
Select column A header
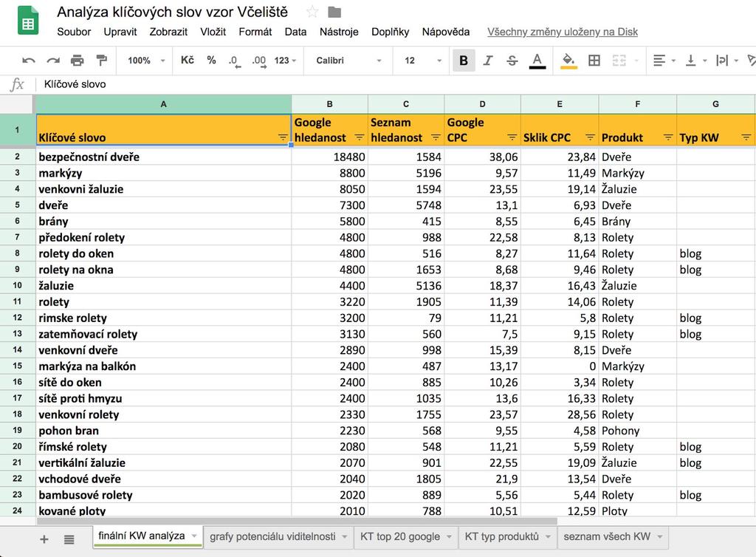163,104
